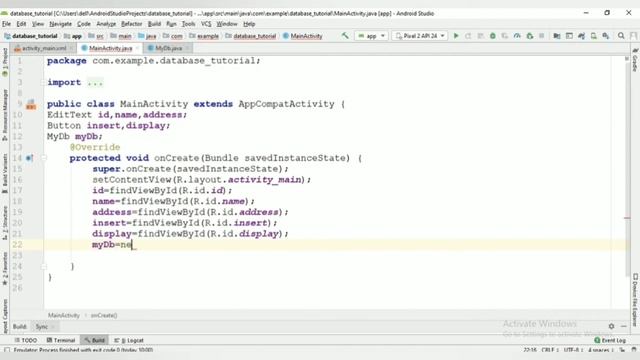Hide the Build panel with minimize dash
640x360 pixels.
coord(624,326)
